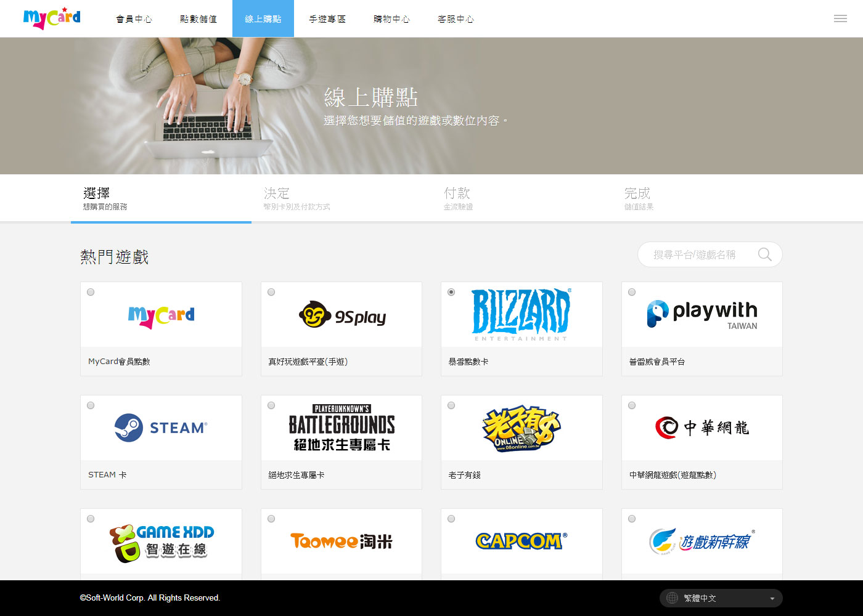Open 手遊專區 menu

(x=327, y=19)
